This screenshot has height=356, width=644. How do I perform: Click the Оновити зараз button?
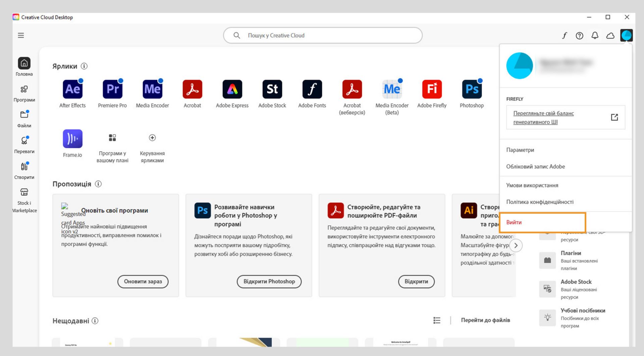pyautogui.click(x=143, y=282)
